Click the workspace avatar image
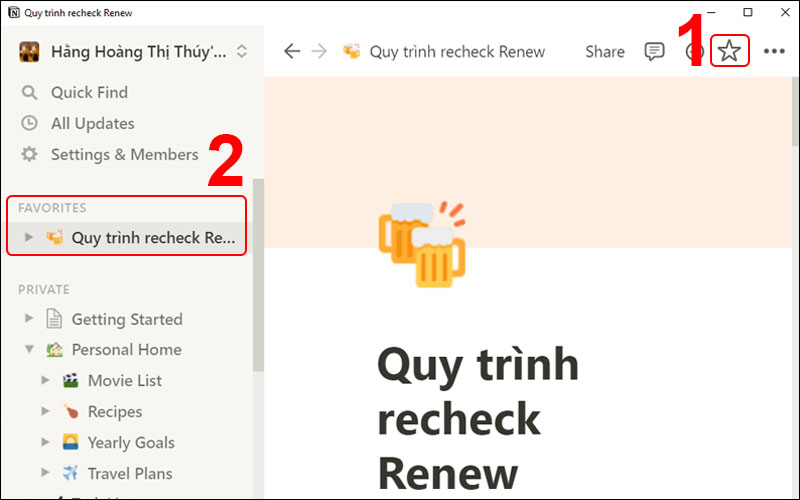The width and height of the screenshot is (800, 500). coord(29,52)
